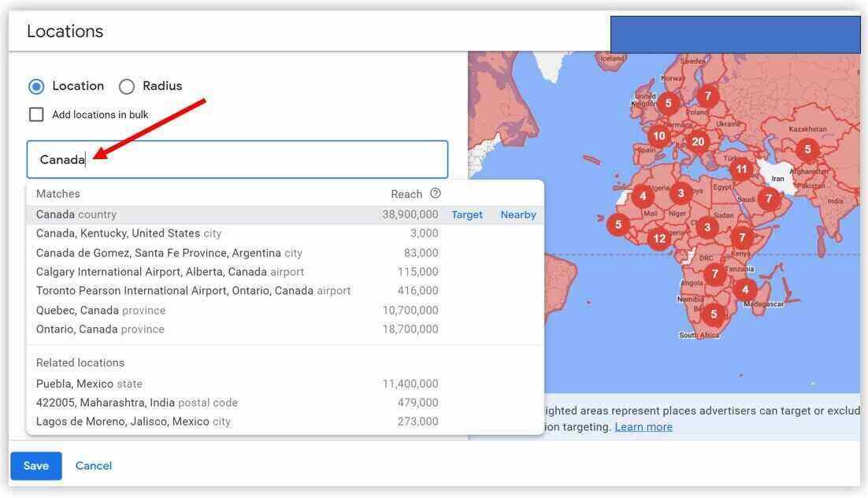This screenshot has height=498, width=868.
Task: Click the 10,700,000 reach value for Quebec
Action: [410, 310]
